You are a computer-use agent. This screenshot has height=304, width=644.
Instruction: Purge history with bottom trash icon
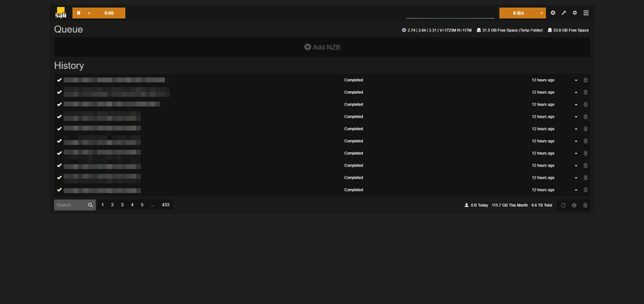585,206
